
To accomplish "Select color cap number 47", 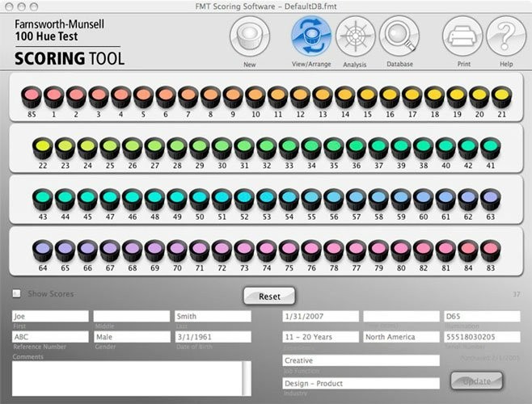I will coord(110,200).
